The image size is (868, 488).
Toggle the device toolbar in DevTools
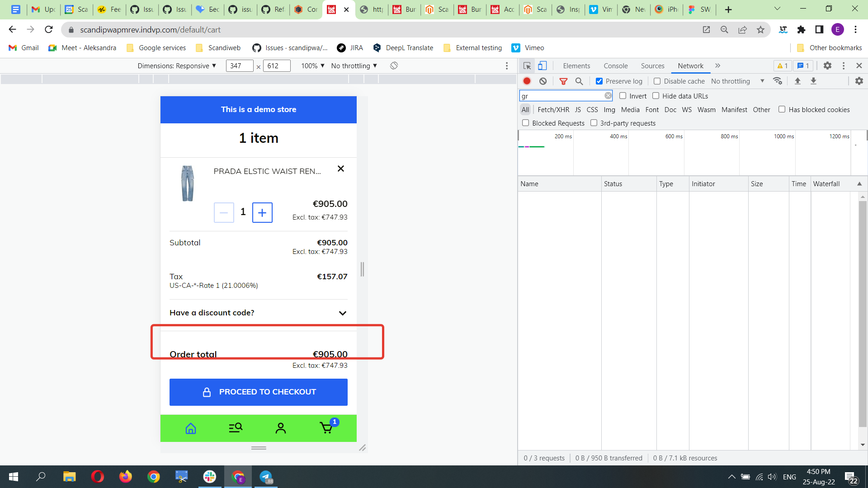tap(542, 66)
